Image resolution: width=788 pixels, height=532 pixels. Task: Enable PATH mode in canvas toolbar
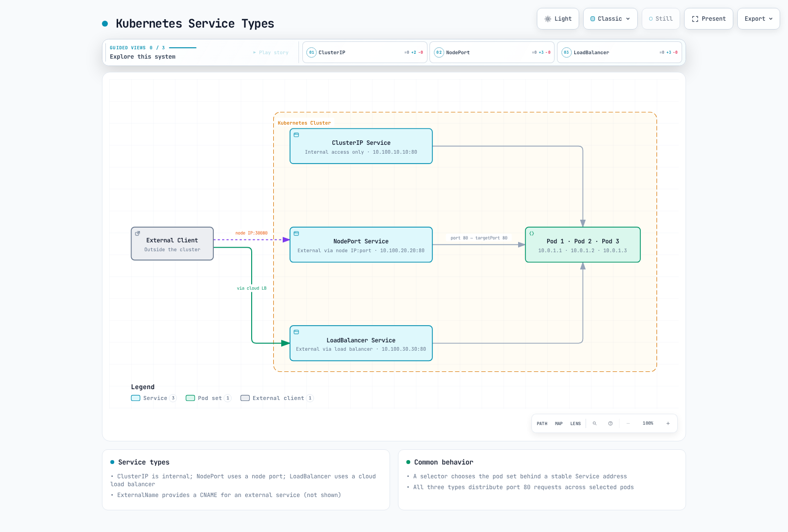pyautogui.click(x=542, y=424)
